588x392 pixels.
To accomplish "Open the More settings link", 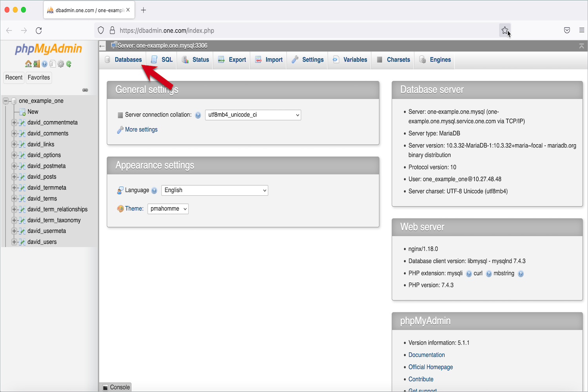I will click(x=141, y=130).
